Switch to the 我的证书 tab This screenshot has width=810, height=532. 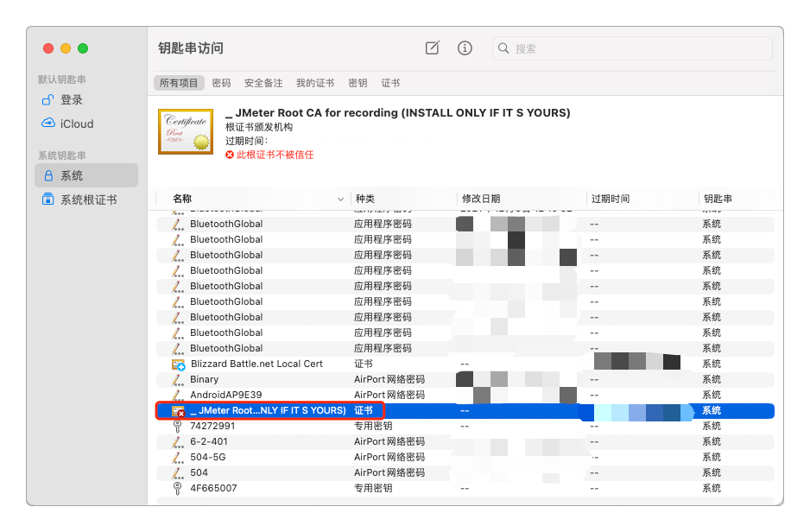pyautogui.click(x=315, y=83)
